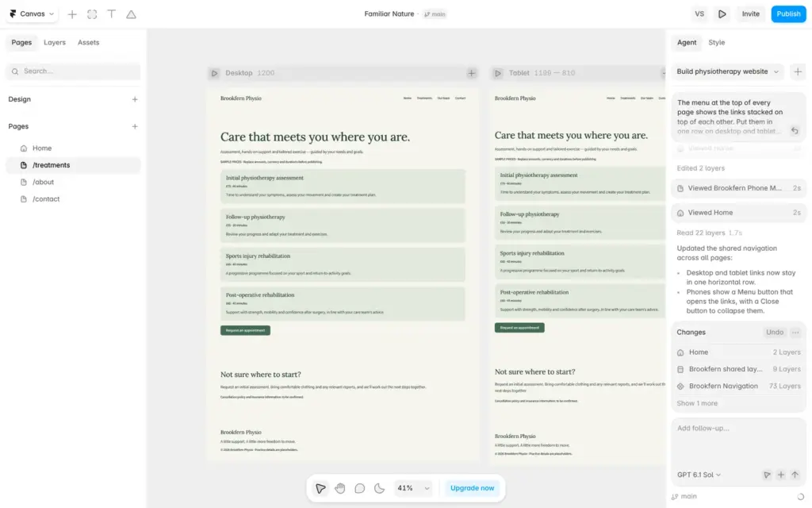Add a new Design item with plus

[x=135, y=99]
